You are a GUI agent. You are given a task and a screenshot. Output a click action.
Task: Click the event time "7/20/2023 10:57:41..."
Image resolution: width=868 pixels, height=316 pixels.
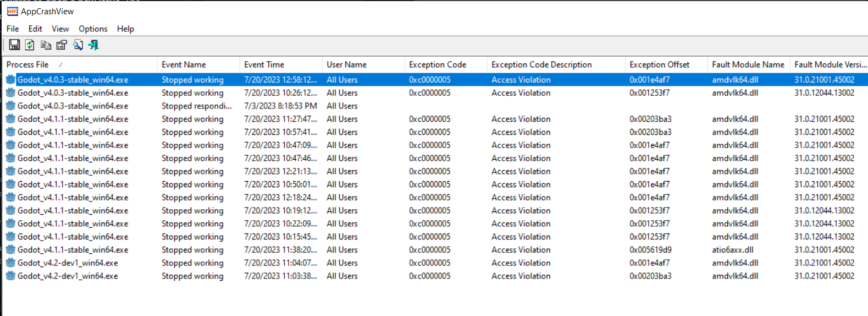point(280,132)
